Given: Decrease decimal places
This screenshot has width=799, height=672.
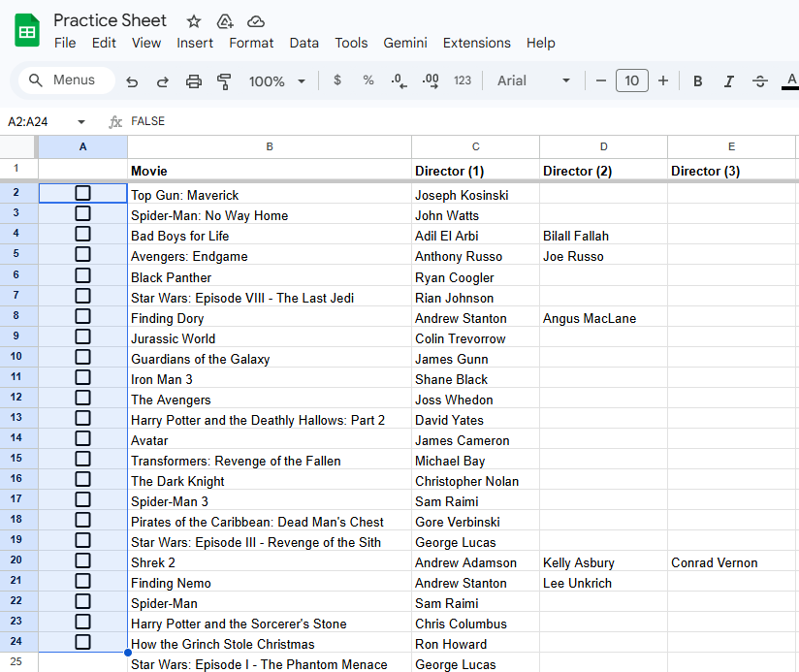Looking at the screenshot, I should pyautogui.click(x=399, y=80).
